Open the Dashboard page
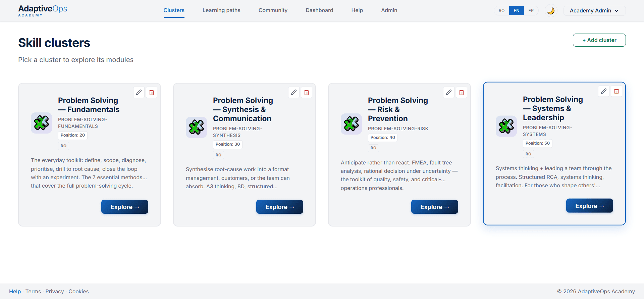This screenshot has height=299, width=644. 319,10
